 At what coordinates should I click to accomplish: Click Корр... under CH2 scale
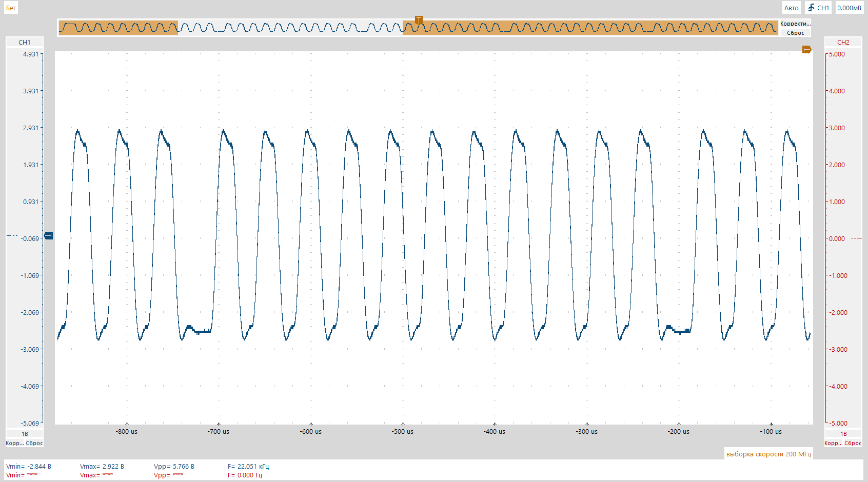833,443
